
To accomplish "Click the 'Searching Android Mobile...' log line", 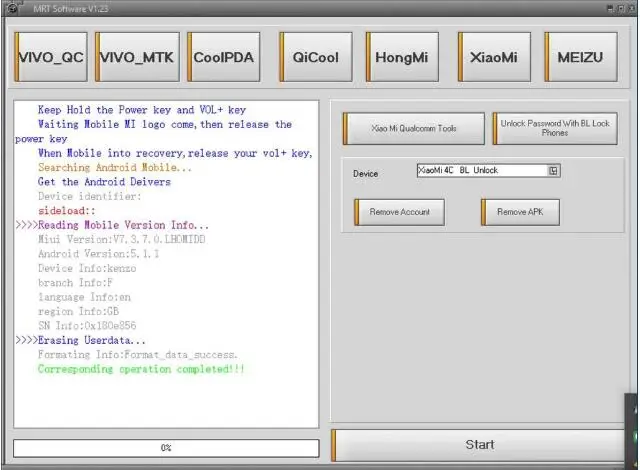I will pos(115,168).
